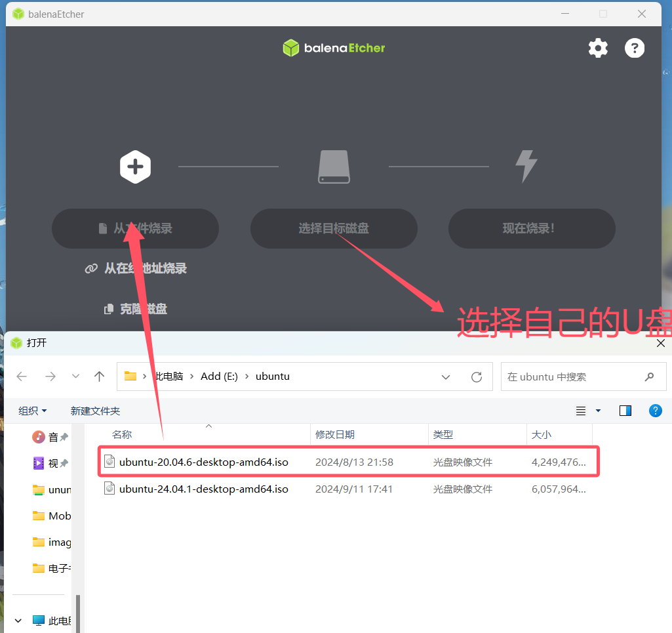Click the sidebar vertical scrollbar
The height and width of the screenshot is (633, 672).
[77, 613]
